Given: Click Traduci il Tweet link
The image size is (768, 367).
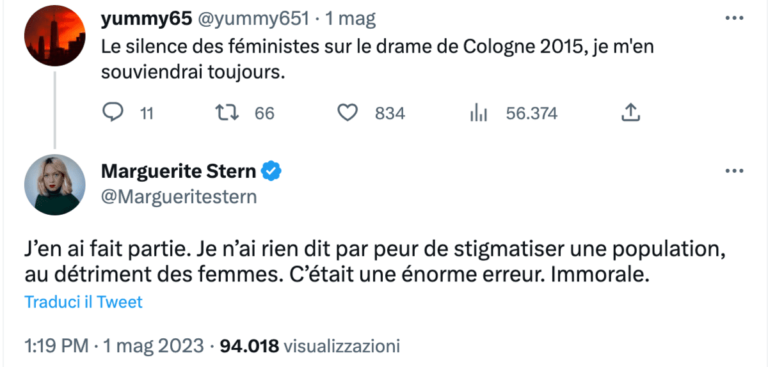Looking at the screenshot, I should [x=83, y=302].
